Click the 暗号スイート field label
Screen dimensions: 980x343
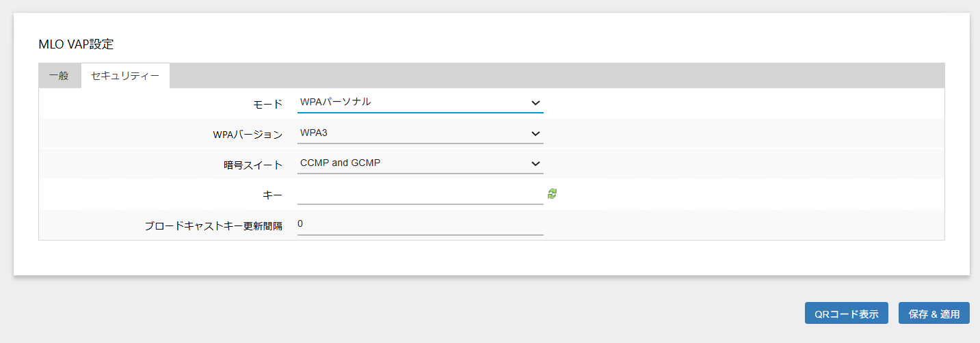(254, 165)
